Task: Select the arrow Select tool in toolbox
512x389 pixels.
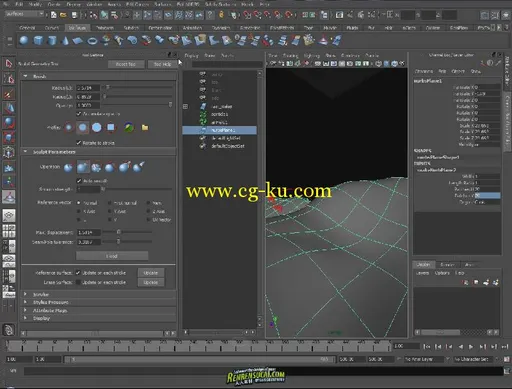Action: [9, 63]
